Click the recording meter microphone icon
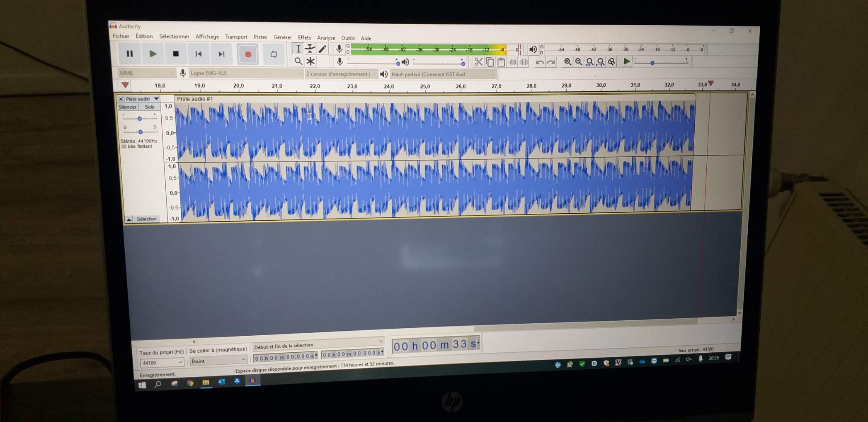The width and height of the screenshot is (868, 422). pyautogui.click(x=339, y=49)
